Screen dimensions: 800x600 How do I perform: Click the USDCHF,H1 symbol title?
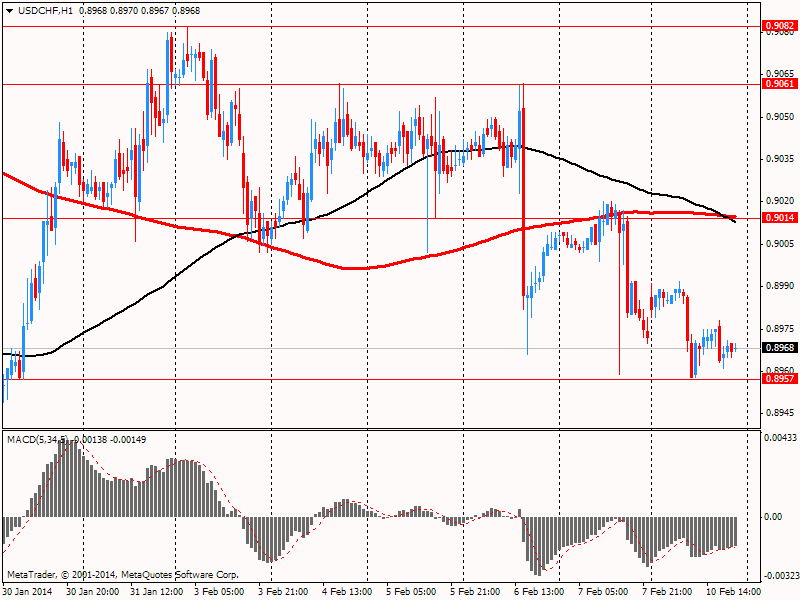(45, 10)
